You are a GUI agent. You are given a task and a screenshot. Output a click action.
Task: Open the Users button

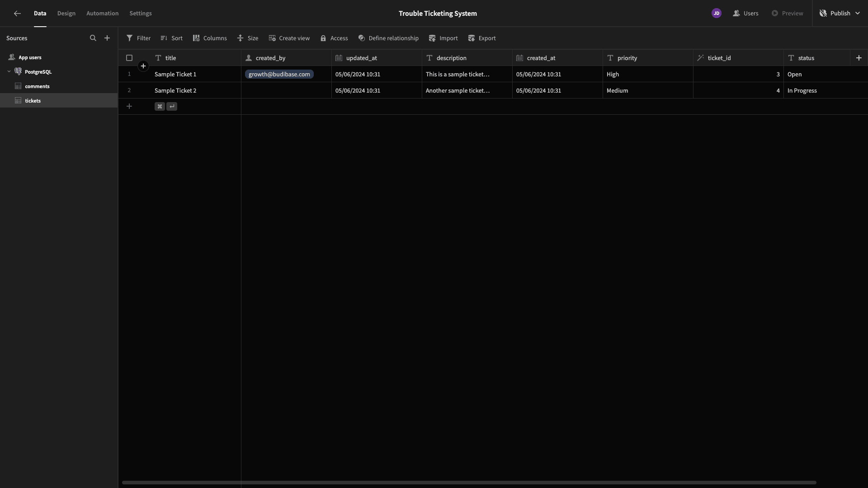pos(746,14)
